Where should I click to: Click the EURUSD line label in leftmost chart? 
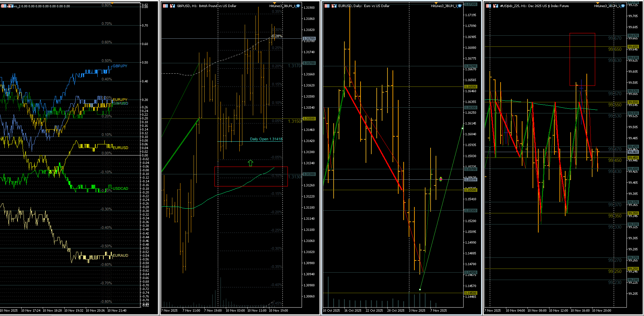[120, 148]
